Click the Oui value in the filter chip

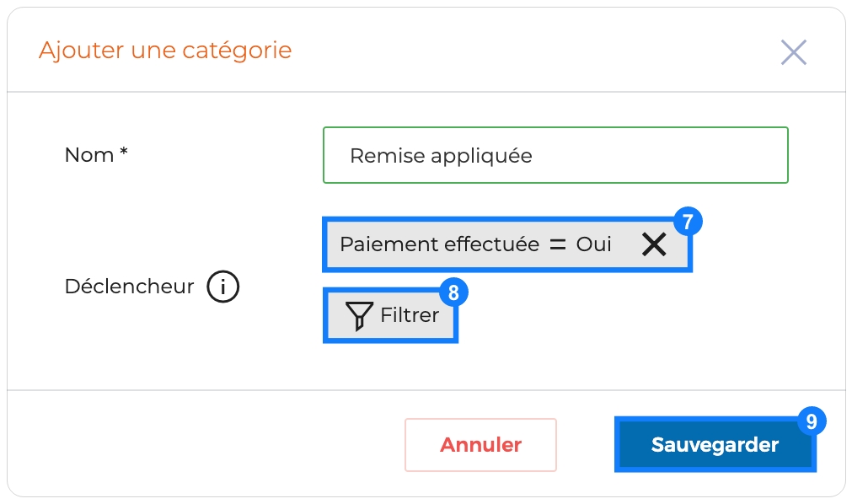tap(594, 244)
